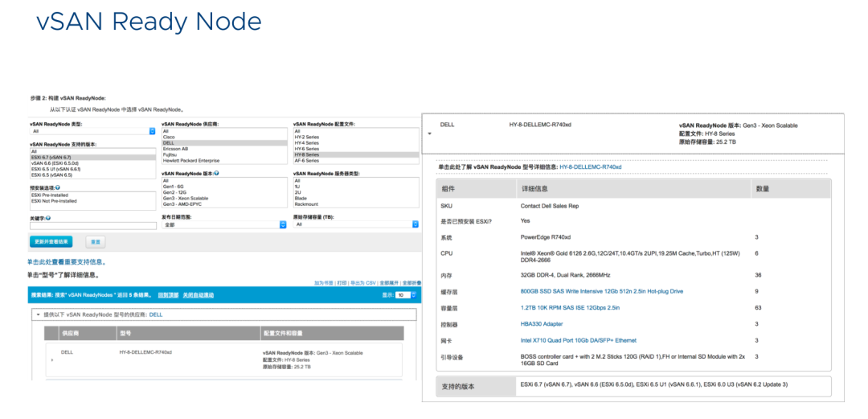Select ESXi 6.5 U1 (vSAN 6.6.1) option

click(x=93, y=169)
